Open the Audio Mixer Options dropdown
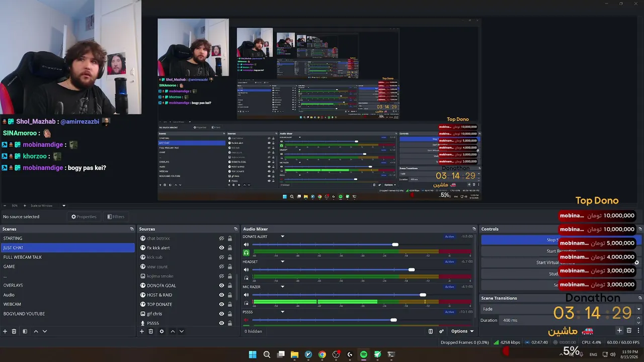 [x=462, y=331]
